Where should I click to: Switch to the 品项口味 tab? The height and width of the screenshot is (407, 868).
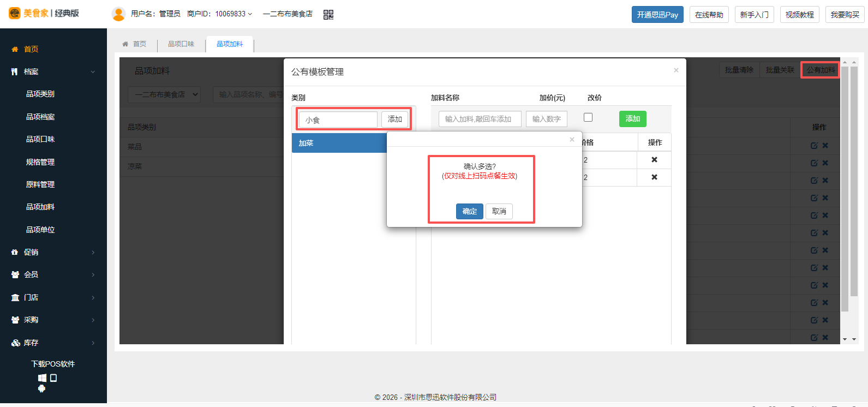(181, 44)
